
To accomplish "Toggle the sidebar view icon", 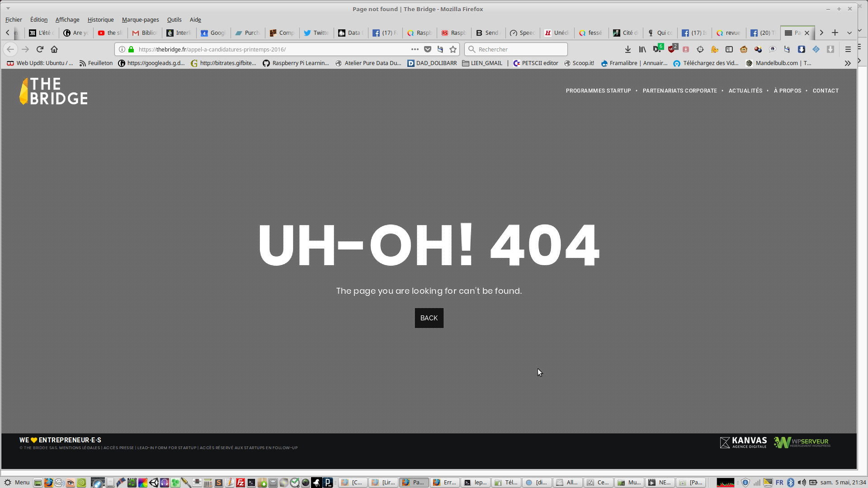I will tap(729, 49).
